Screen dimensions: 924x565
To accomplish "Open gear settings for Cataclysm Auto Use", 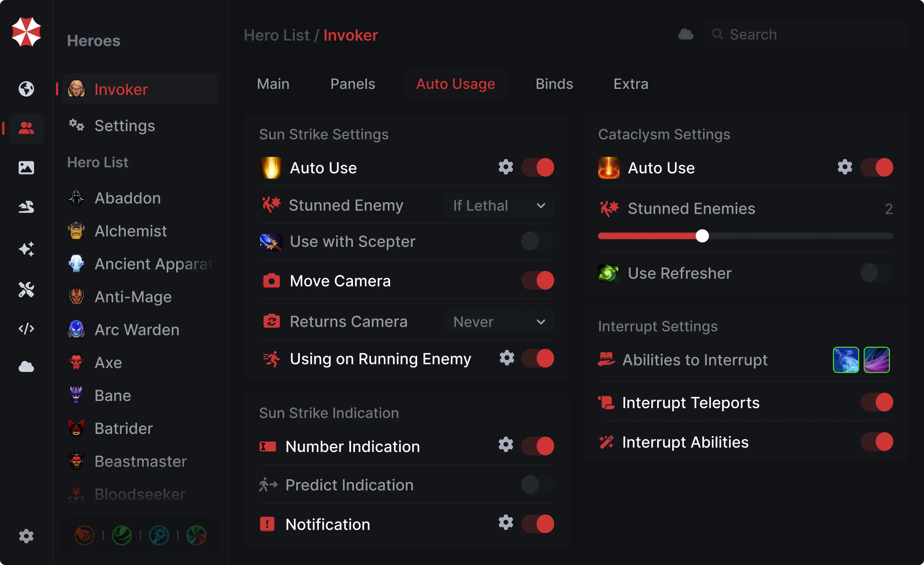I will [x=844, y=167].
